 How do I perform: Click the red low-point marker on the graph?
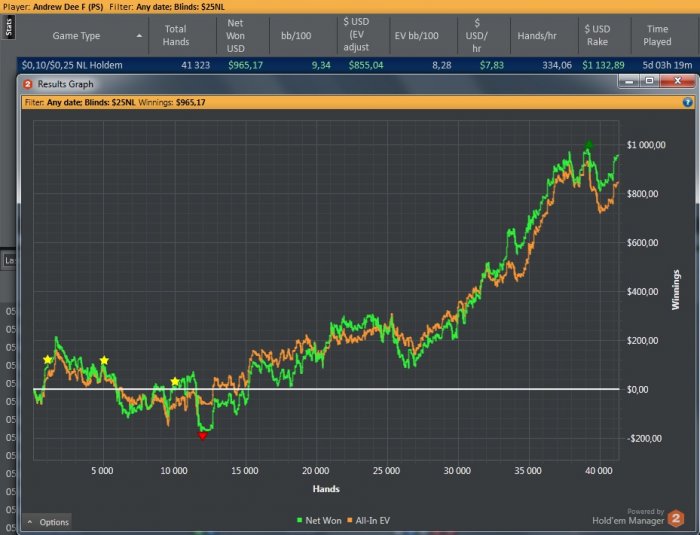tap(202, 436)
